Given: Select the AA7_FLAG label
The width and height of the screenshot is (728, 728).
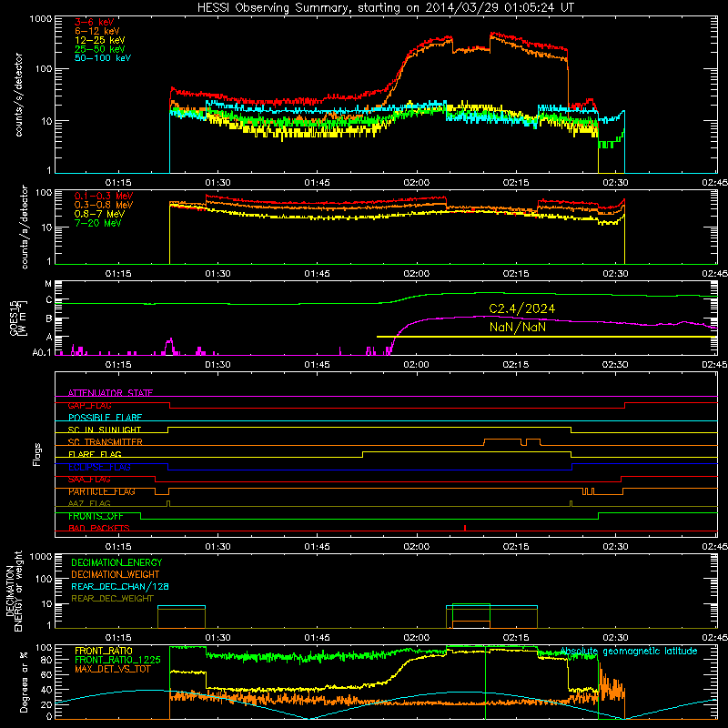Looking at the screenshot, I should (x=89, y=503).
